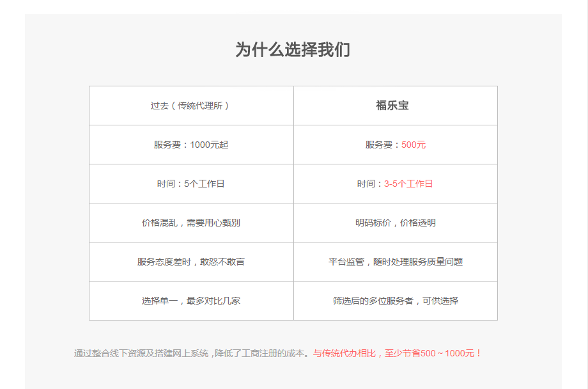Image resolution: width=588 pixels, height=389 pixels.
Task: Click the heading 为什么选择我们
Action: pos(293,49)
